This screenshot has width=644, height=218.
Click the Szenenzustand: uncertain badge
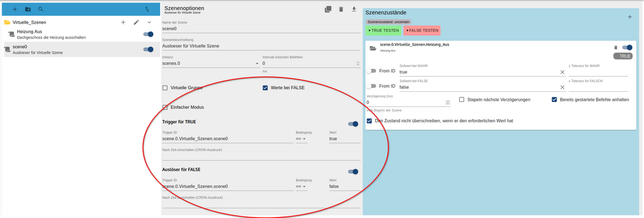(x=387, y=21)
